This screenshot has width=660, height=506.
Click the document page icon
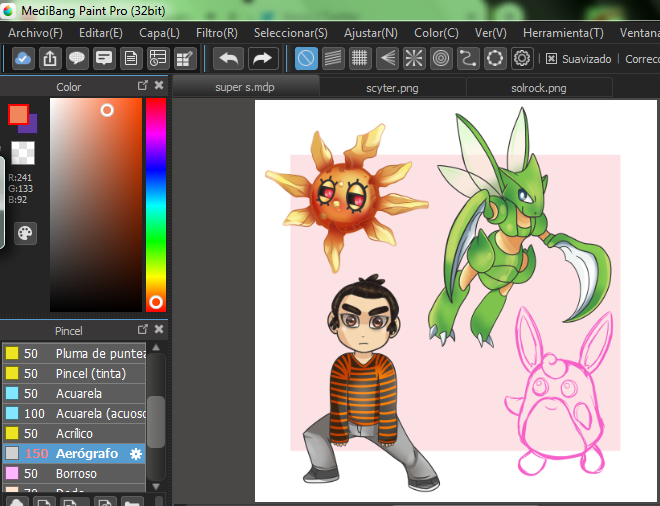coord(131,58)
